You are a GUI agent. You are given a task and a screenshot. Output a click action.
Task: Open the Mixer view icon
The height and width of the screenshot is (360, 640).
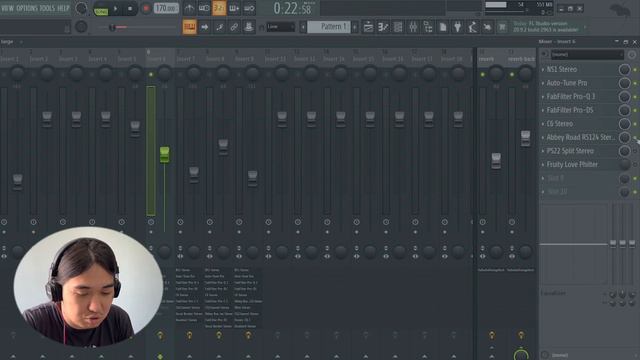click(413, 27)
